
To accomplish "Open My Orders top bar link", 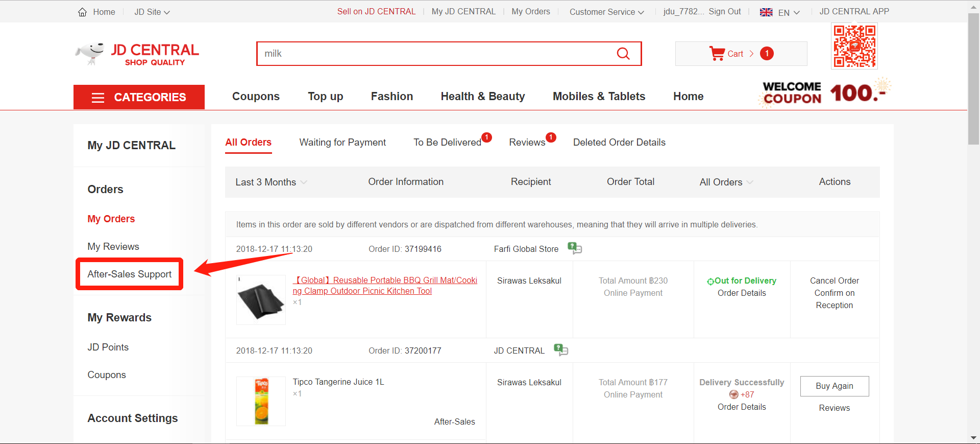I will coord(531,12).
